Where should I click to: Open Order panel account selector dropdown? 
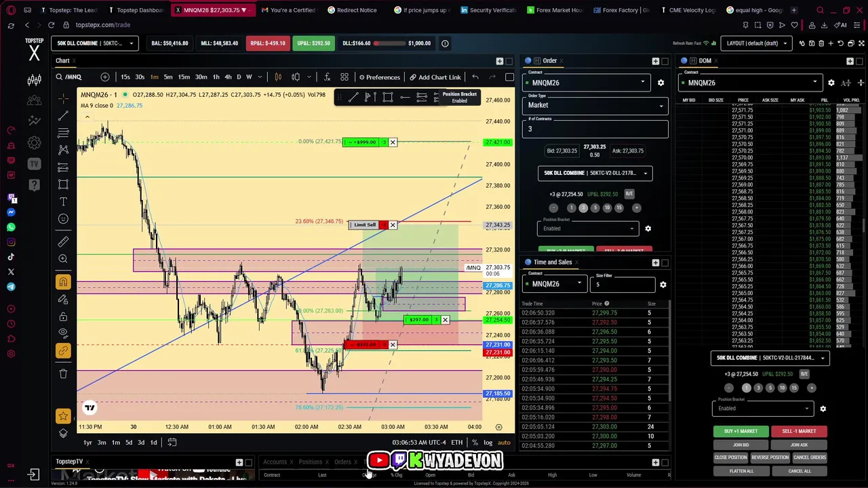pos(595,173)
